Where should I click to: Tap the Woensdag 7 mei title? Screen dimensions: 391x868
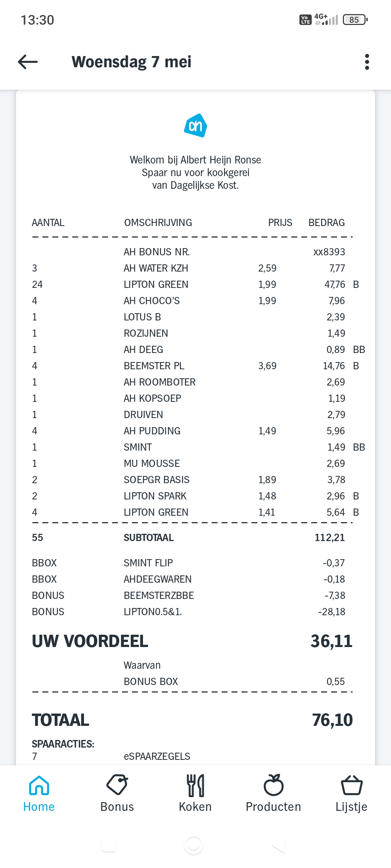pos(131,62)
